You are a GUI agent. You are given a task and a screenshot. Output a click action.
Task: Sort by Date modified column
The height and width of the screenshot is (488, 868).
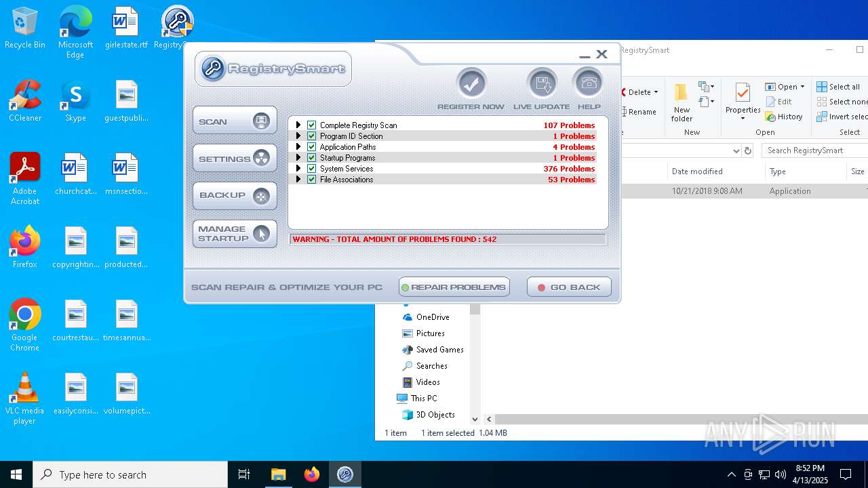pyautogui.click(x=697, y=171)
